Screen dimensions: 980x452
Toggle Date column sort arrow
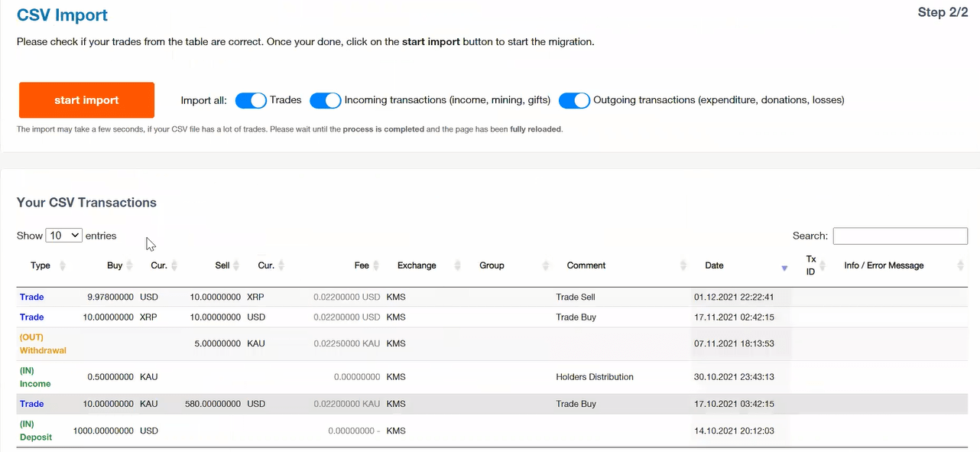[x=784, y=268]
